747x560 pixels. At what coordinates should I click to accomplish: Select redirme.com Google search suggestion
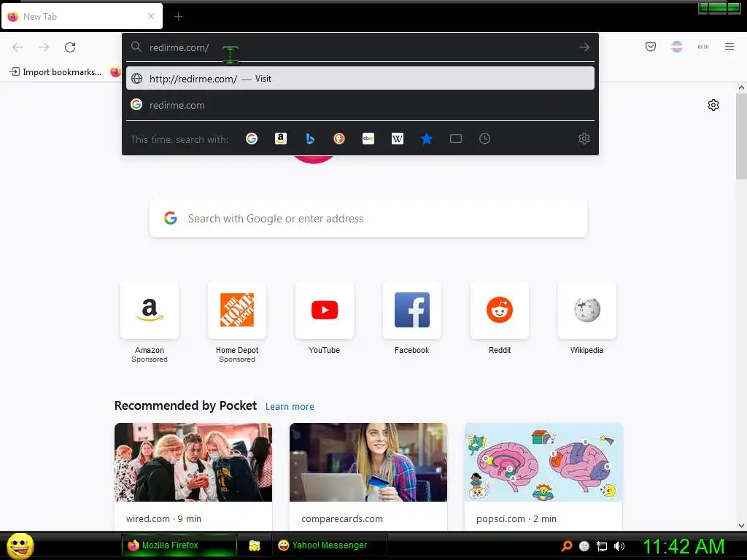pyautogui.click(x=360, y=105)
